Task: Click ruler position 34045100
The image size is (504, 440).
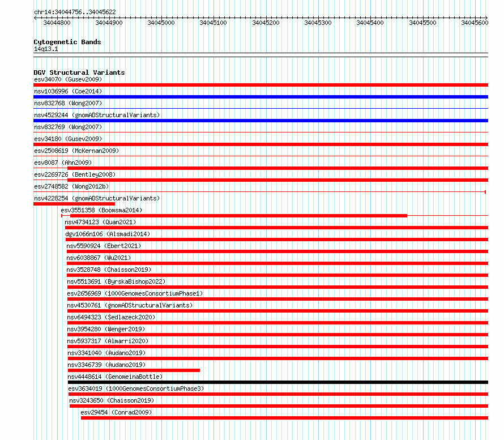Action: coord(213,23)
